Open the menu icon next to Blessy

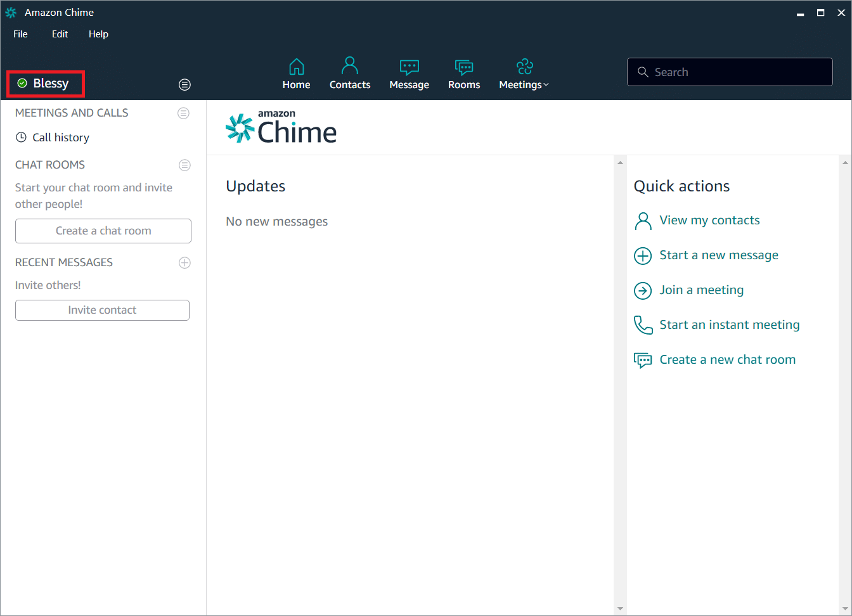click(184, 85)
